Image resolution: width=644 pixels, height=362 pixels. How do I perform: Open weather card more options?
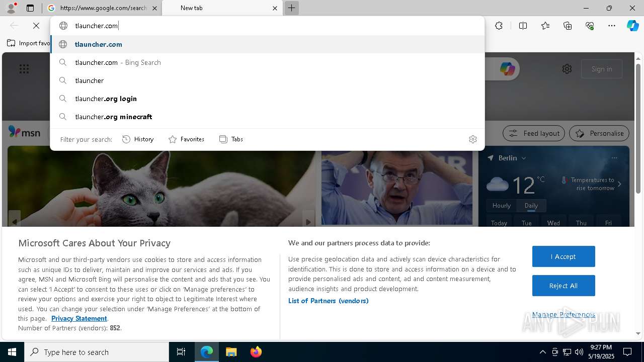click(614, 158)
